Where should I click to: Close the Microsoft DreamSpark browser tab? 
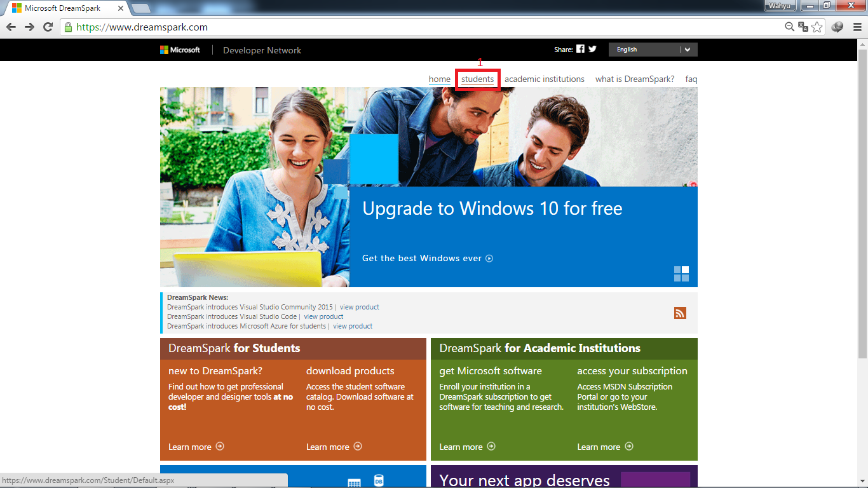click(121, 8)
